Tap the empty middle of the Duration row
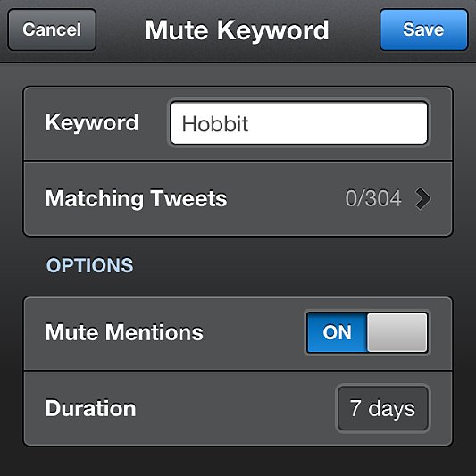The width and height of the screenshot is (476, 476). pos(236,408)
